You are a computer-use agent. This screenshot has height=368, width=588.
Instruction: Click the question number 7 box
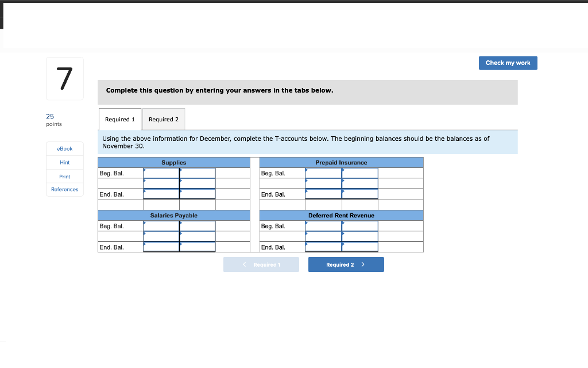click(x=64, y=79)
